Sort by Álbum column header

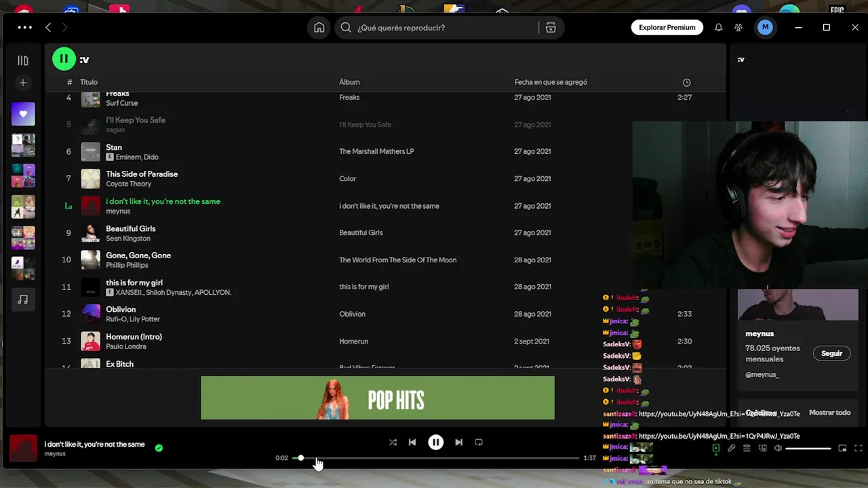pyautogui.click(x=349, y=82)
